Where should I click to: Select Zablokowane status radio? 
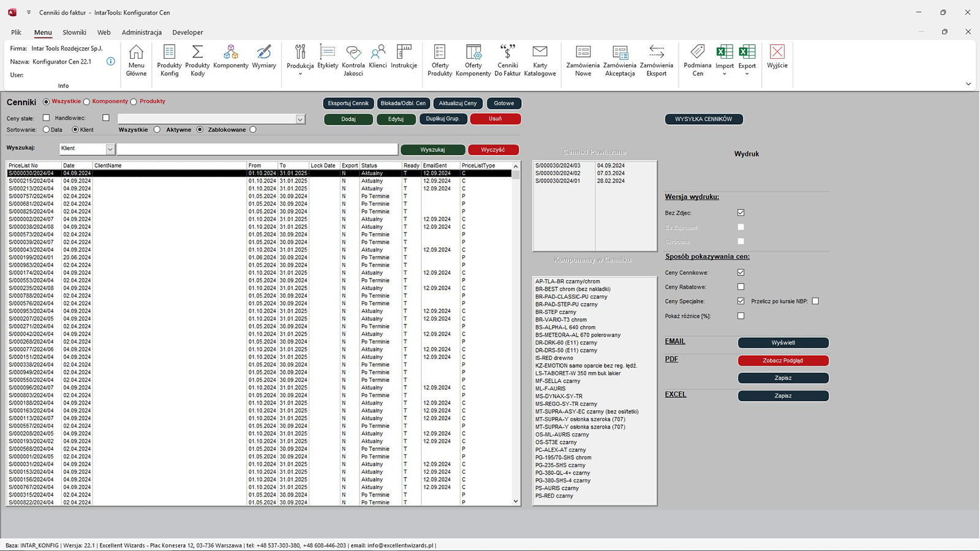pos(253,130)
